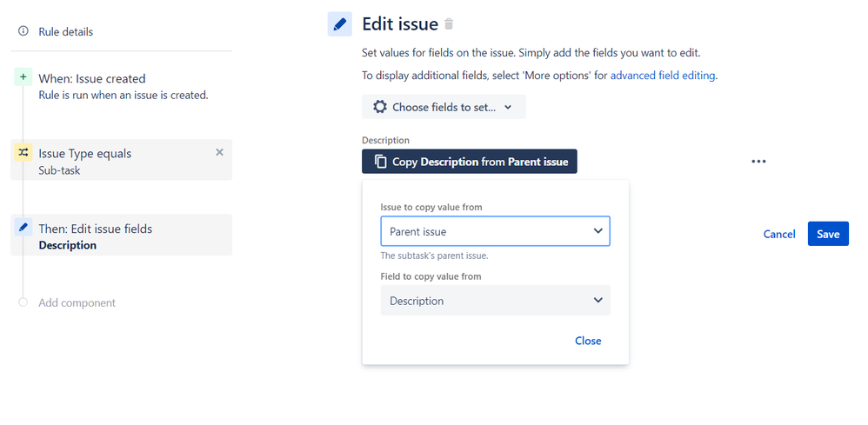Click the Sub-task text under Issue Type

(59, 170)
